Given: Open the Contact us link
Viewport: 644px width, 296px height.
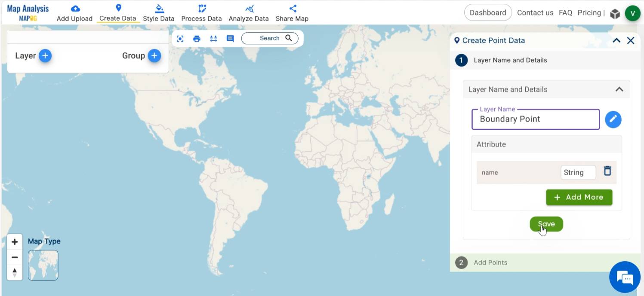Looking at the screenshot, I should (x=535, y=12).
